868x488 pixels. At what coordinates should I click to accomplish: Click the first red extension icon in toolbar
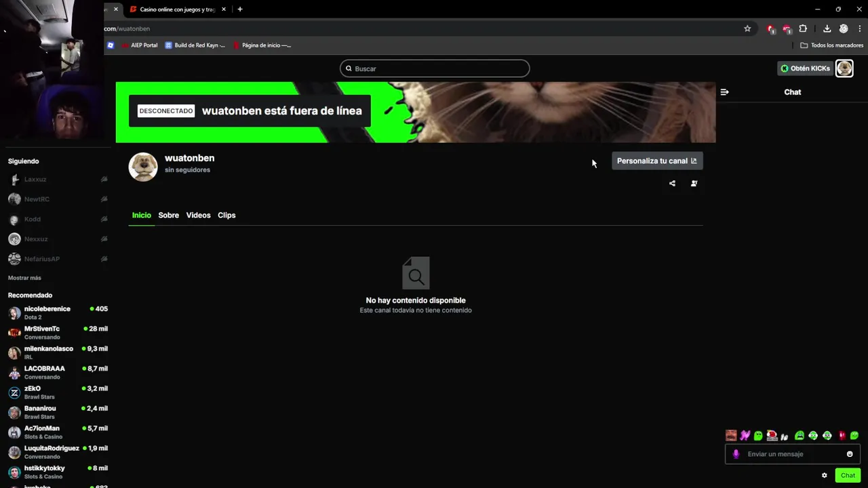click(771, 28)
